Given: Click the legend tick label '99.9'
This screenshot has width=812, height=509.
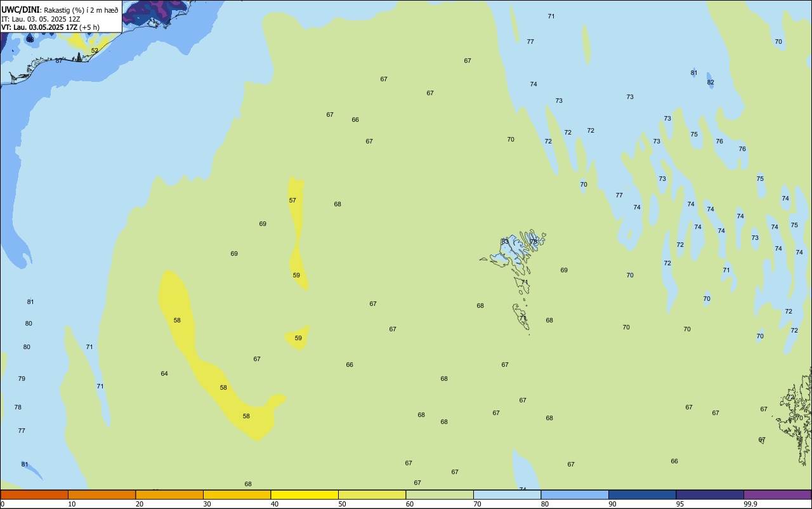Looking at the screenshot, I should click(x=750, y=504).
